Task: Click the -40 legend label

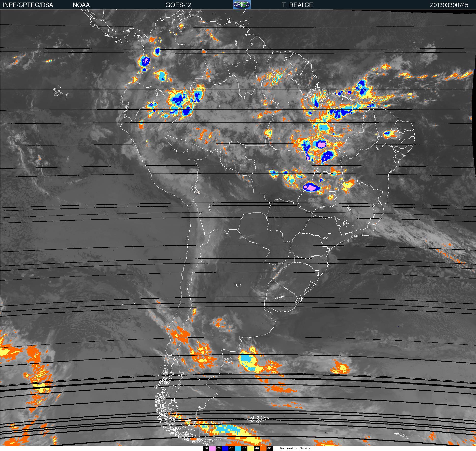Action: (x=257, y=448)
